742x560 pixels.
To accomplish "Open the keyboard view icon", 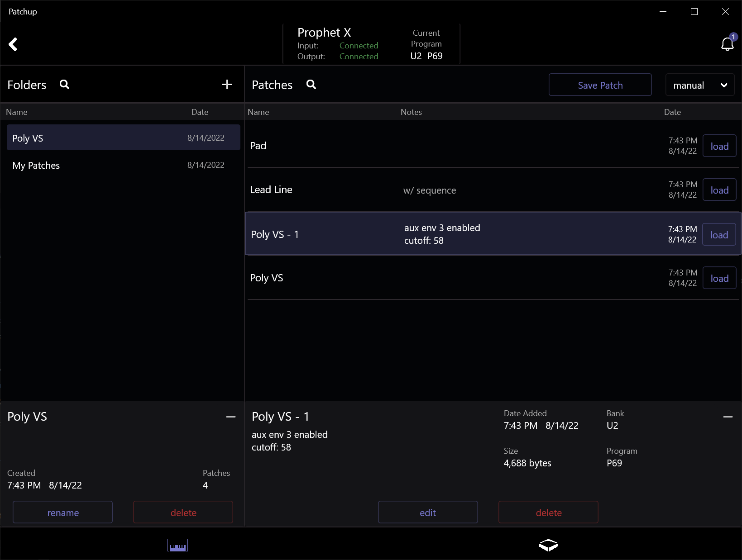I will coord(177,546).
